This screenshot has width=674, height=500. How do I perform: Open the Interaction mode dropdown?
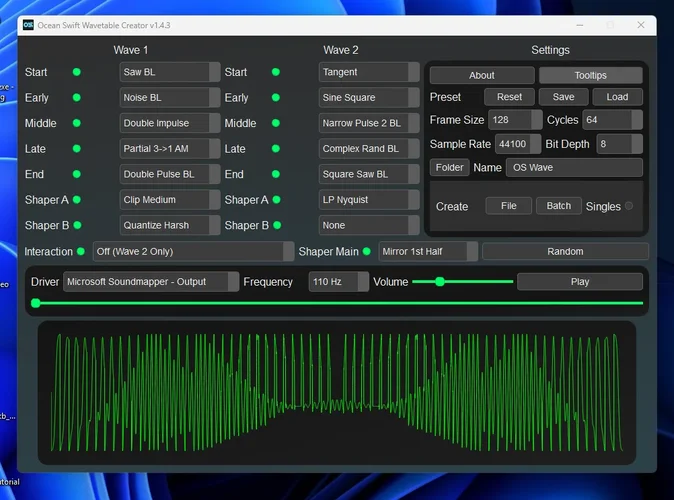[x=193, y=251]
